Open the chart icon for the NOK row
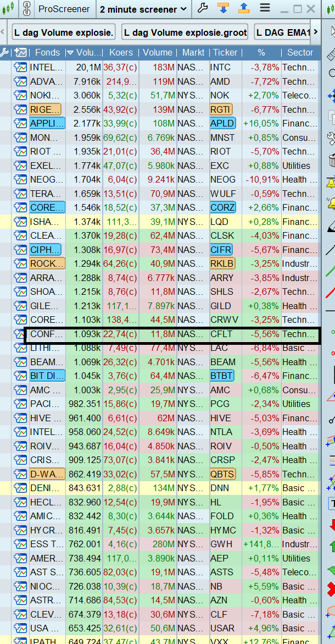 [20, 95]
